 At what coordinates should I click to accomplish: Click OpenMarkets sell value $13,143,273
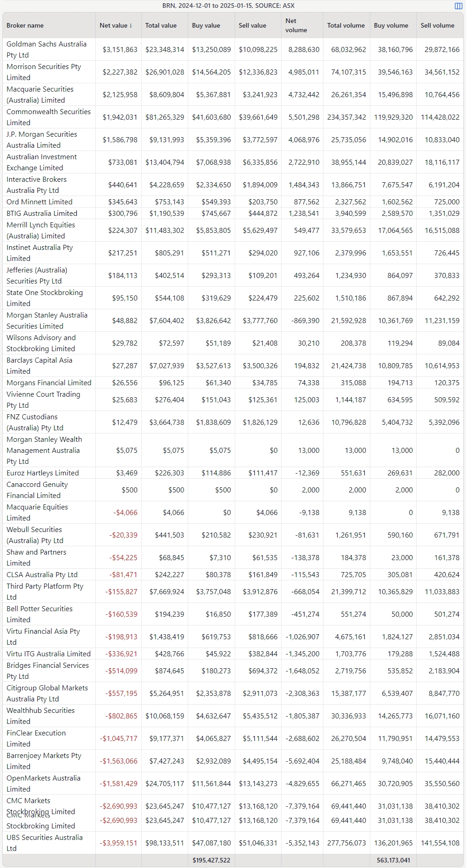[258, 783]
